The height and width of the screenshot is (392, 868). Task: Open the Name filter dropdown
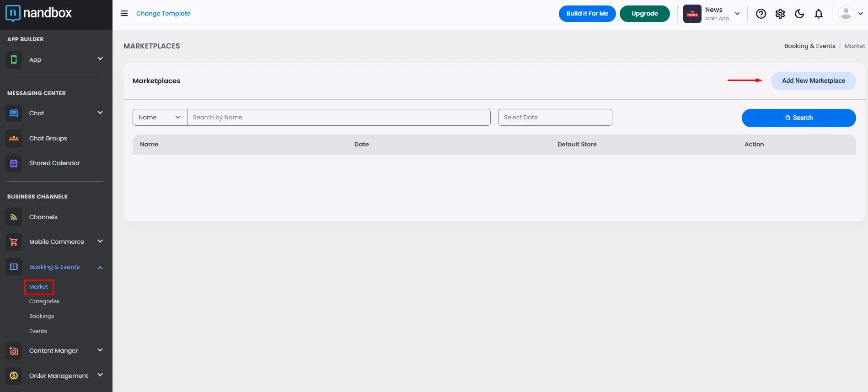160,118
